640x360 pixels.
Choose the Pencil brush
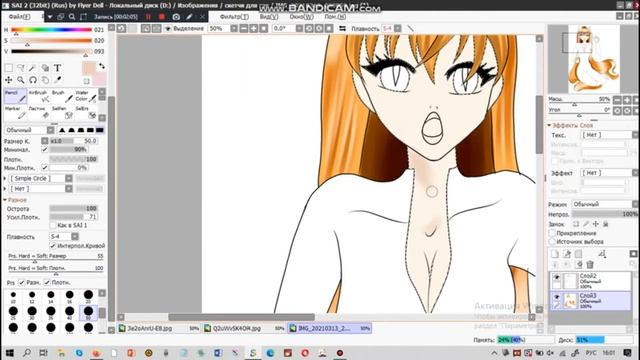click(x=15, y=96)
